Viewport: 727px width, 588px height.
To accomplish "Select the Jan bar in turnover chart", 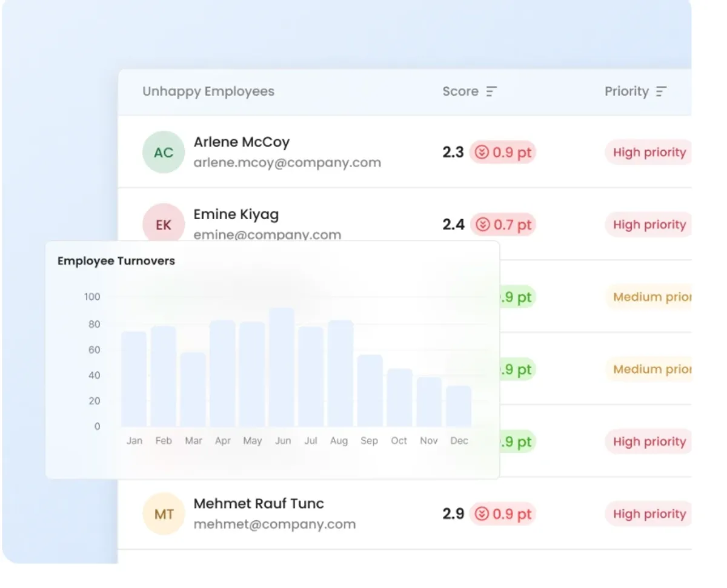I will click(134, 379).
